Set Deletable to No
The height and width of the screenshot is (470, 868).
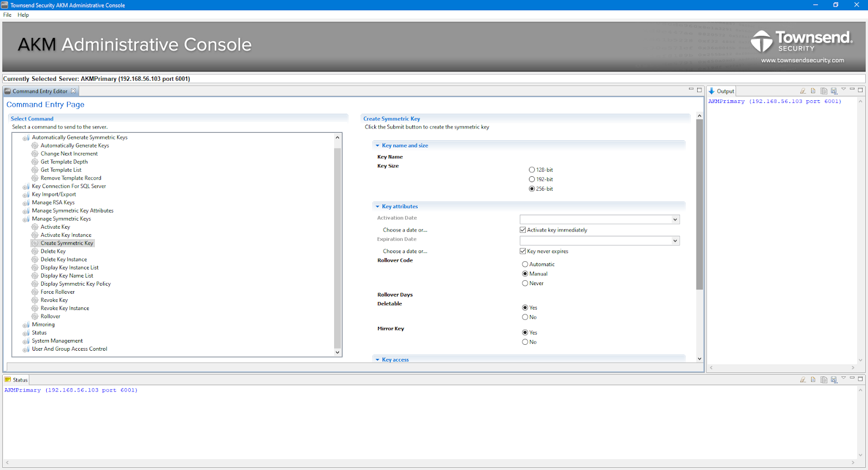(525, 317)
